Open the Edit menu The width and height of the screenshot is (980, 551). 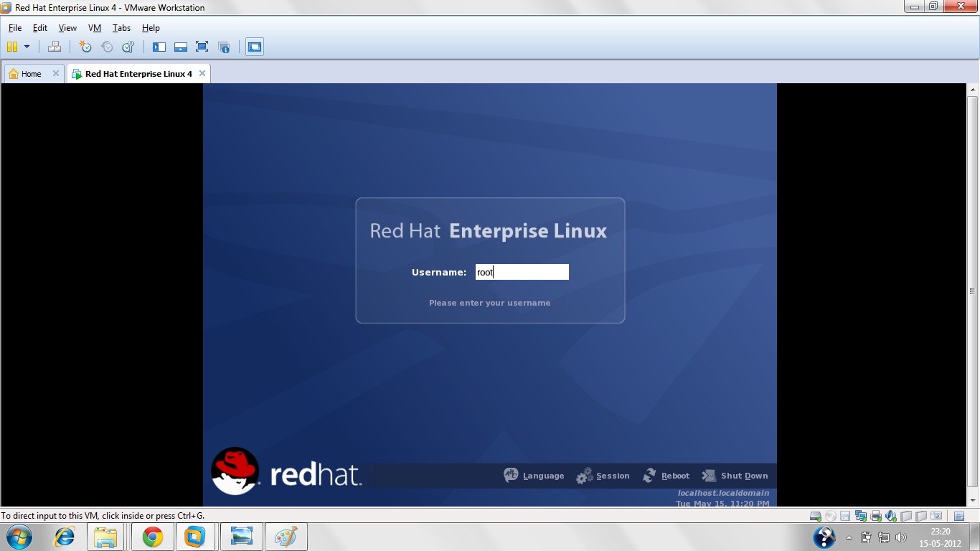[x=40, y=28]
